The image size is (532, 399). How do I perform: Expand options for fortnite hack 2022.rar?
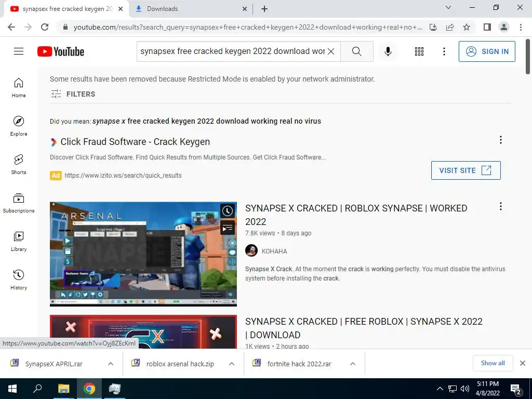353,364
